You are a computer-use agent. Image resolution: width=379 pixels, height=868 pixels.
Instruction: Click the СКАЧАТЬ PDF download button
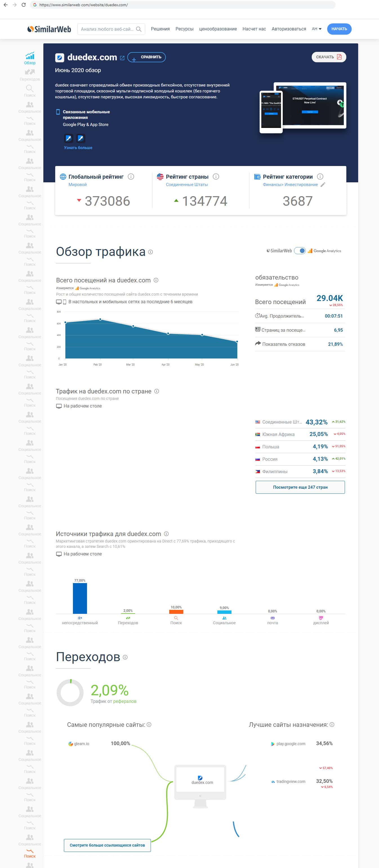(x=329, y=57)
